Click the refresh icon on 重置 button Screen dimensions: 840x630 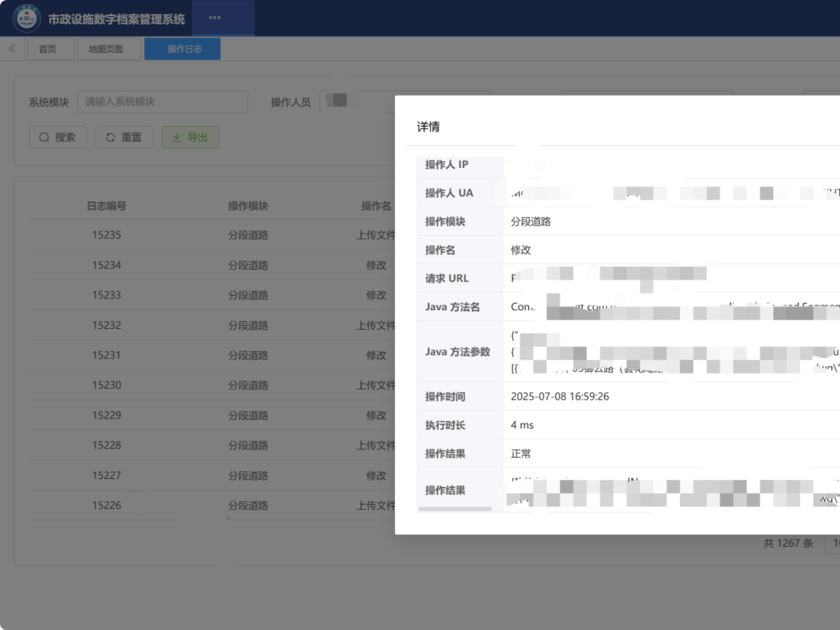pyautogui.click(x=110, y=138)
